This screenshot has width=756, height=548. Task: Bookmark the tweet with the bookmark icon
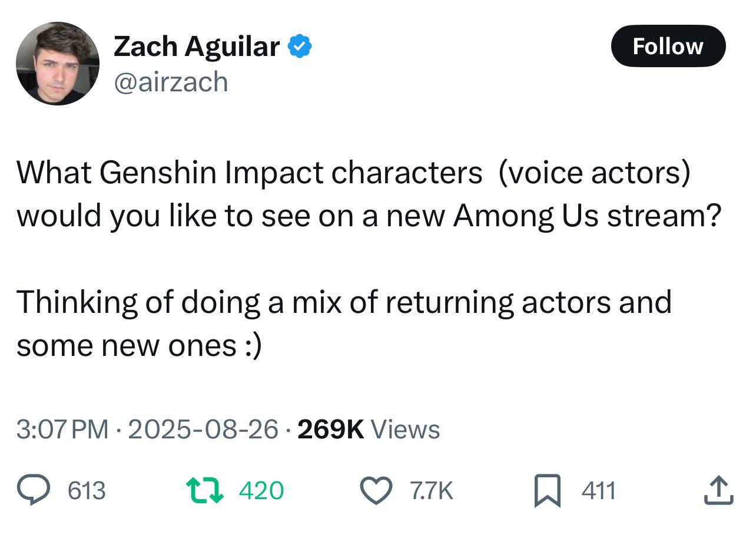(x=548, y=491)
